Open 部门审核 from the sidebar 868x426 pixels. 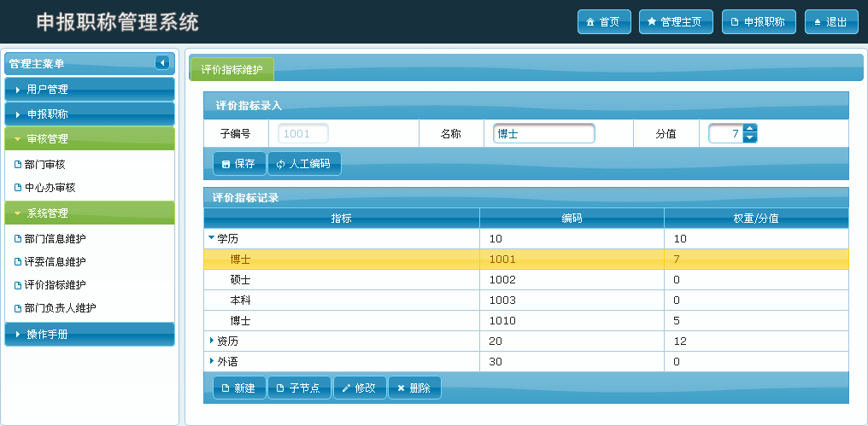(x=45, y=164)
